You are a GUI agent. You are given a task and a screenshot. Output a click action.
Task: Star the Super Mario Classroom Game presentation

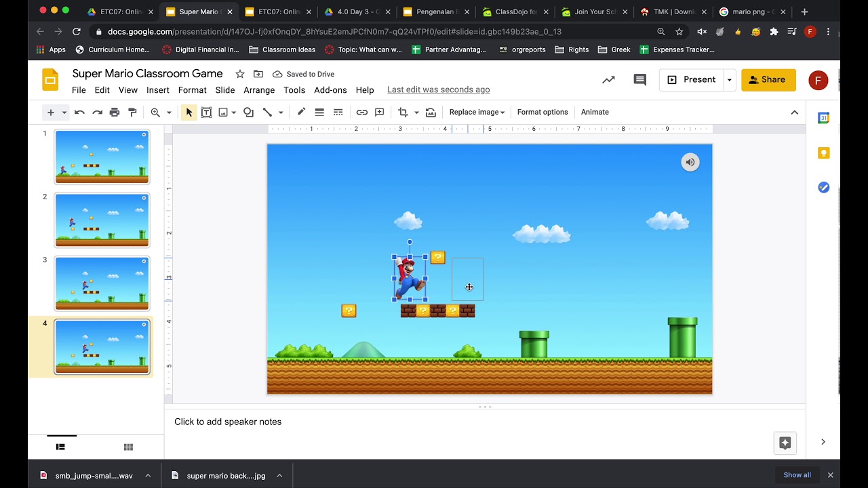click(x=239, y=74)
